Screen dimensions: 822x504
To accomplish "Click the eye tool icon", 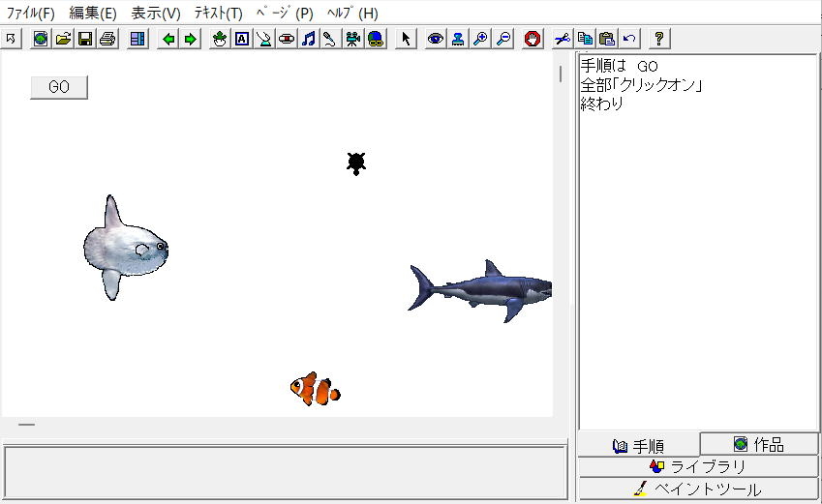I will (435, 39).
